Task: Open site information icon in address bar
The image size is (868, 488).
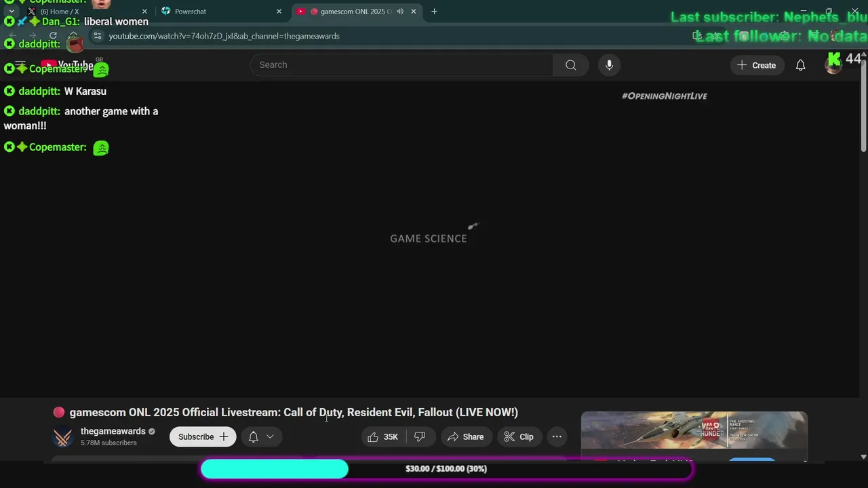Action: (97, 36)
